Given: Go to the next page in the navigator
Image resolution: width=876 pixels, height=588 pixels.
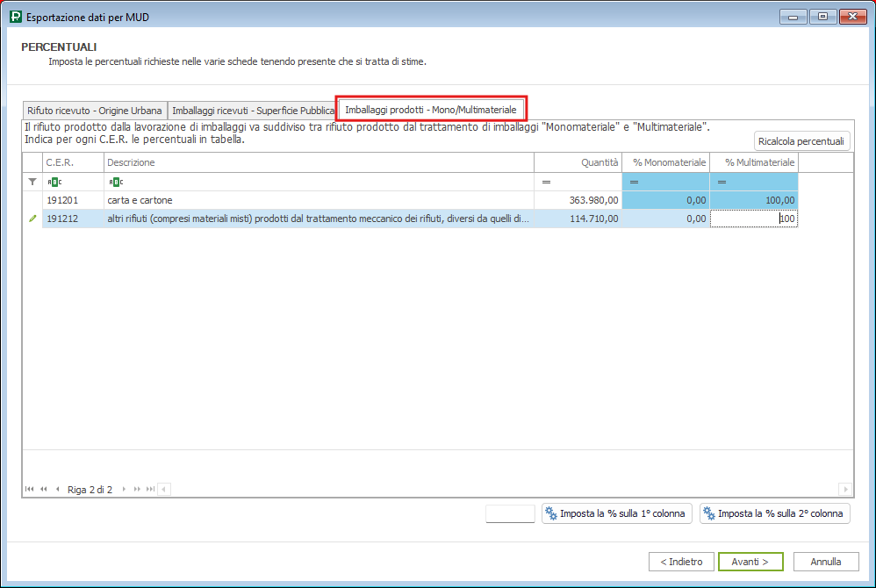Looking at the screenshot, I should pyautogui.click(x=137, y=489).
